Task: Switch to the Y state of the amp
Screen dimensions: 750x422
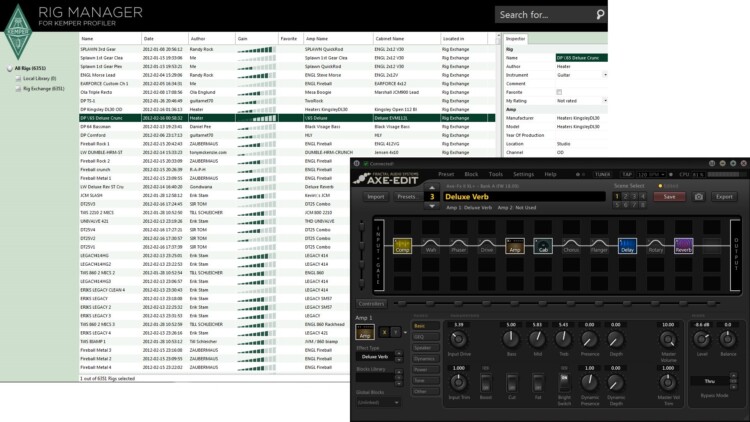Action: pos(395,332)
